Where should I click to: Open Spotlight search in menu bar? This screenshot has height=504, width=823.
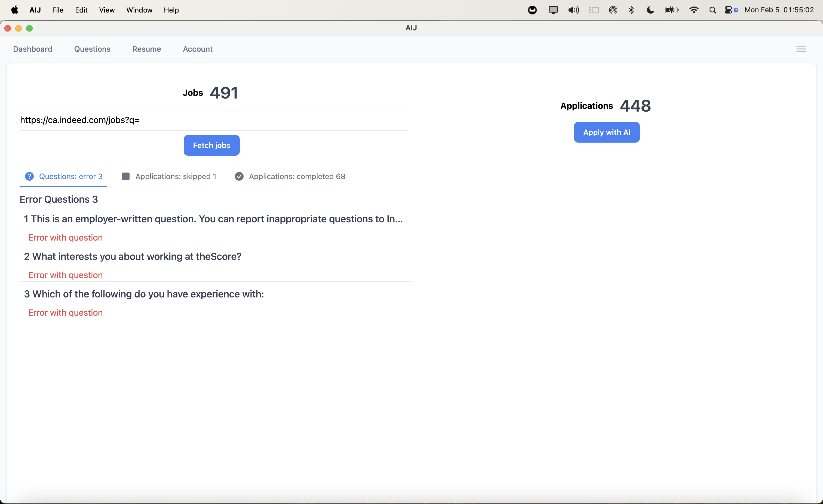713,10
